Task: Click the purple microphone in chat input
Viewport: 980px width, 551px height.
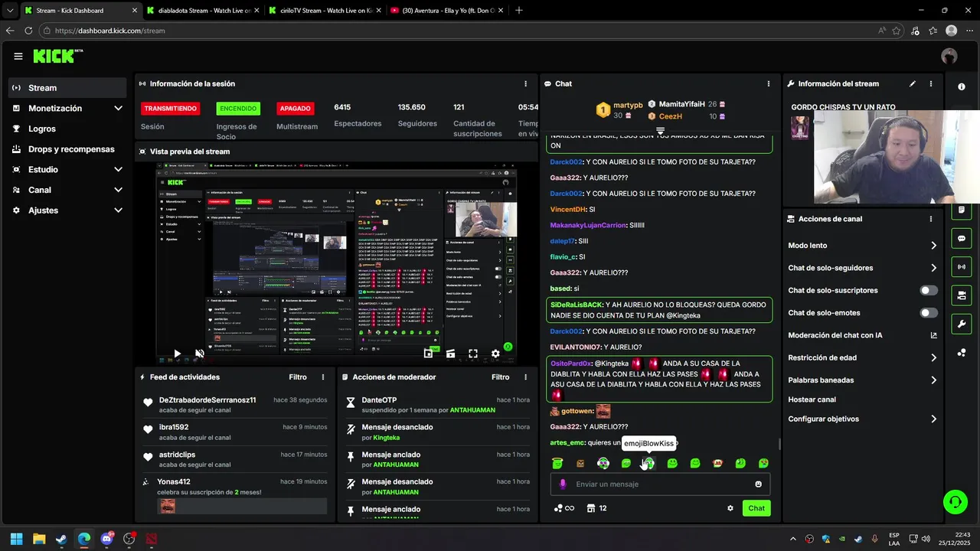Action: tap(563, 484)
